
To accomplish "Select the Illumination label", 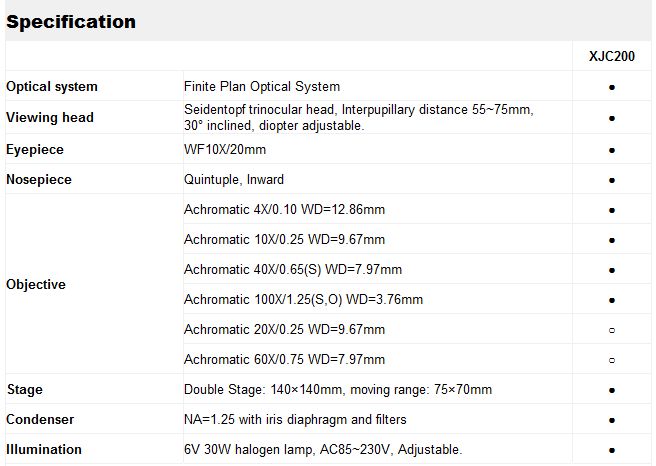I will (44, 449).
